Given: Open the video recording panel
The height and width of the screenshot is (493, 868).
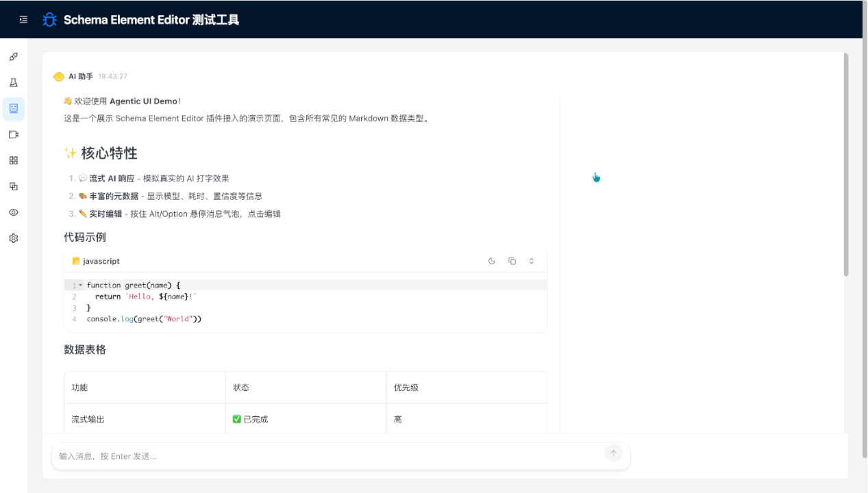Looking at the screenshot, I should point(13,134).
